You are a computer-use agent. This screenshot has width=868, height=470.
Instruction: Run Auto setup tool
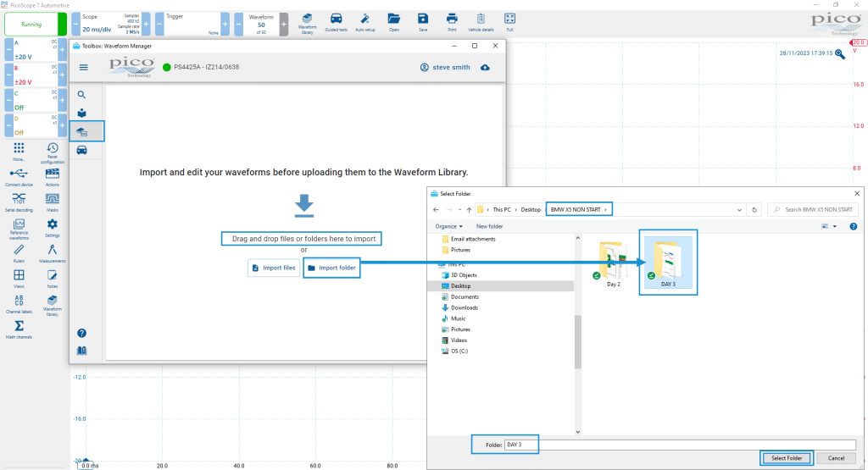[364, 23]
